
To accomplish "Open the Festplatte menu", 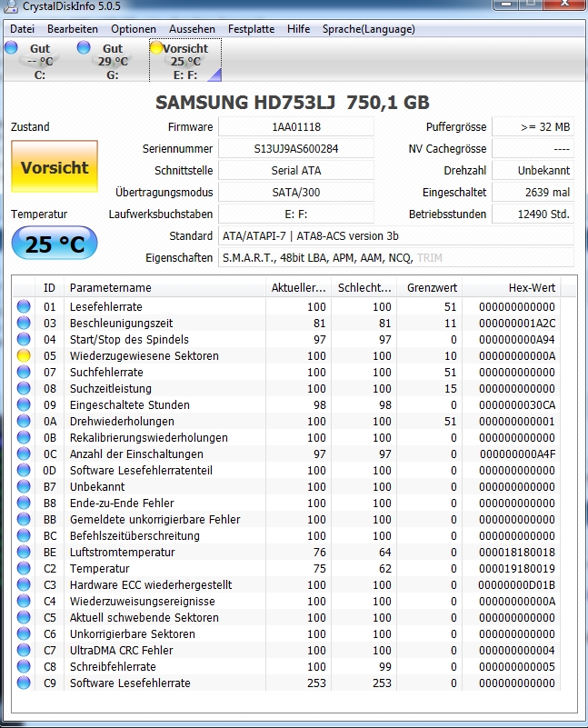I will coord(251,29).
